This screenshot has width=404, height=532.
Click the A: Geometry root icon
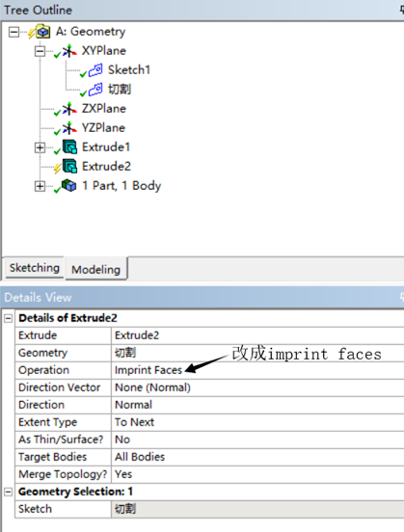[x=43, y=31]
